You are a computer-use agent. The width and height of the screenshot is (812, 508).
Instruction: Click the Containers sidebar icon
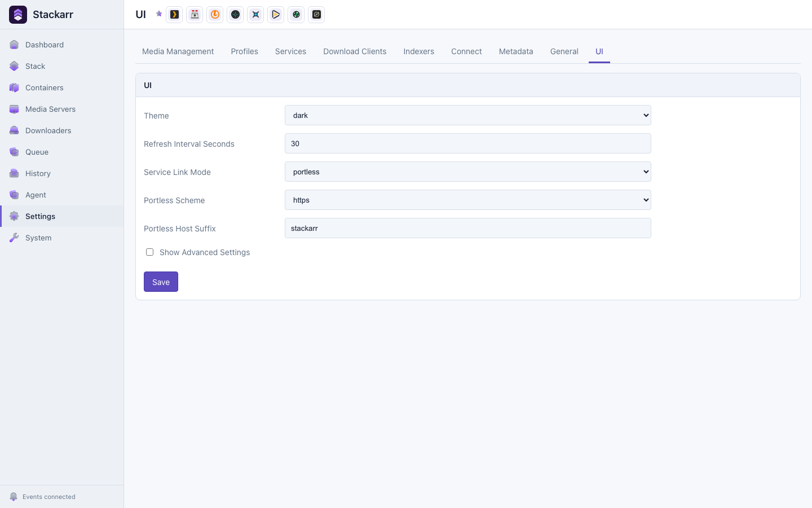point(14,87)
